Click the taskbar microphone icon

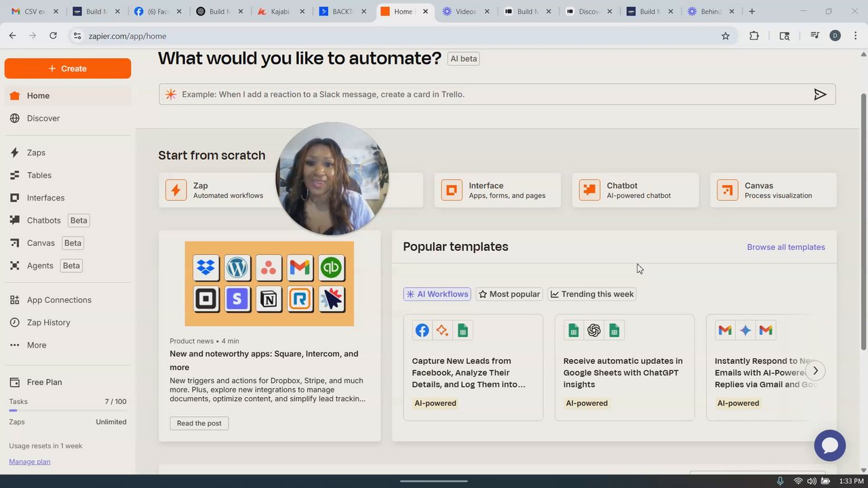(x=781, y=481)
